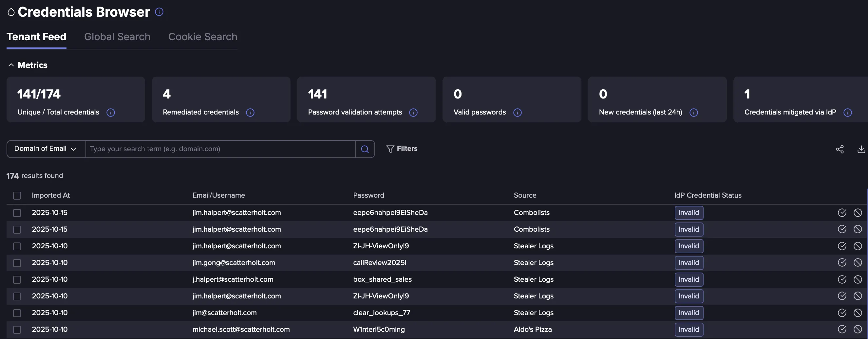Click the share icon above the table
Image resolution: width=868 pixels, height=339 pixels.
(840, 149)
